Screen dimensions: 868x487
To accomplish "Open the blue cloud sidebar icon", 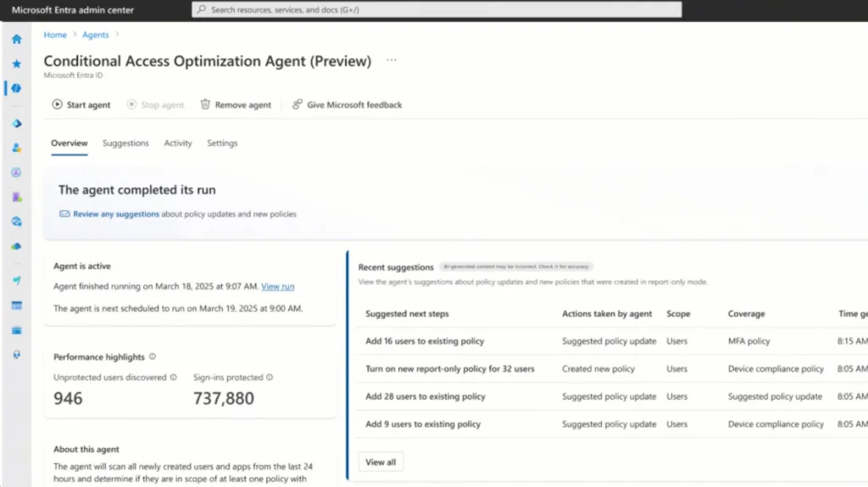I will pos(17,246).
